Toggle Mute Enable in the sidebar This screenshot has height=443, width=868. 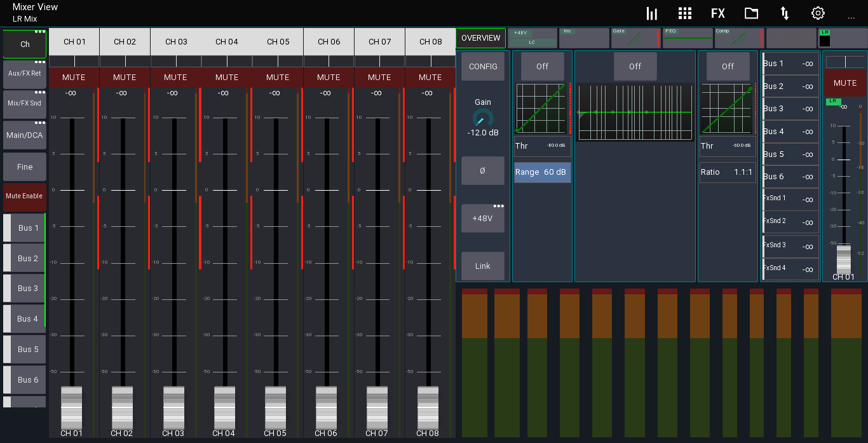tap(24, 196)
